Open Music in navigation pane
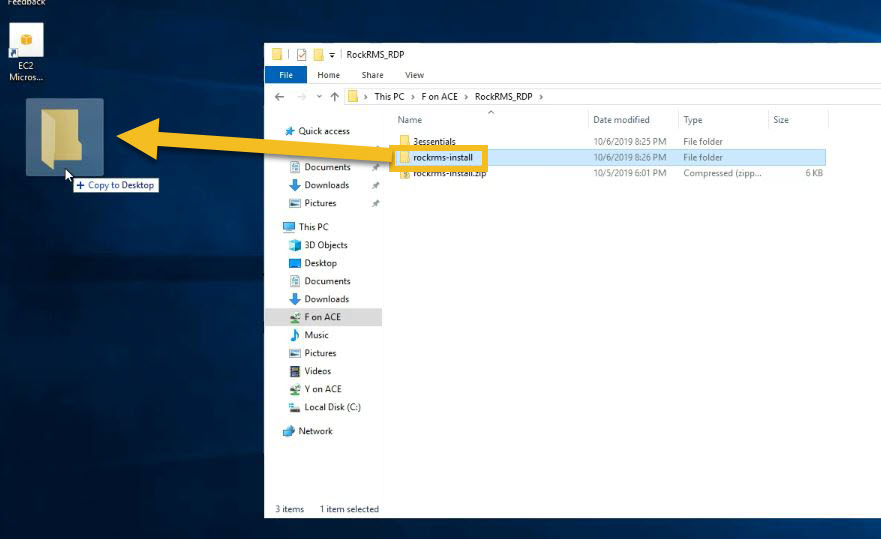This screenshot has width=881, height=539. 316,335
